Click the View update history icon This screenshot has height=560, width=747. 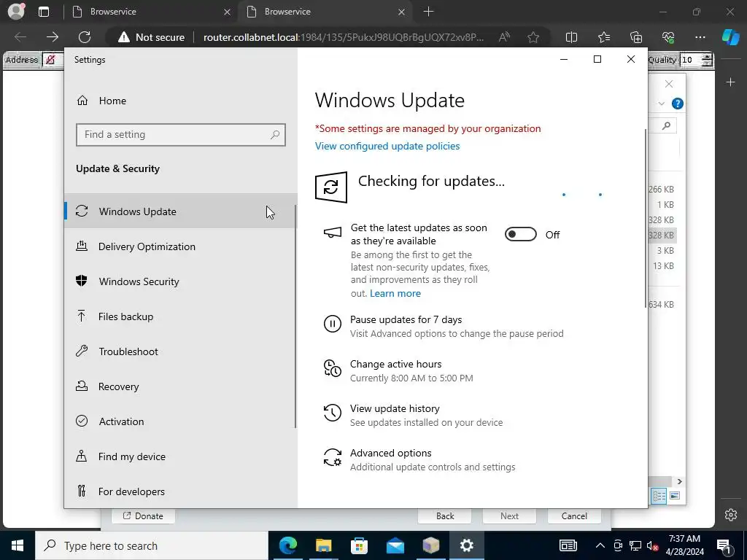coord(333,413)
